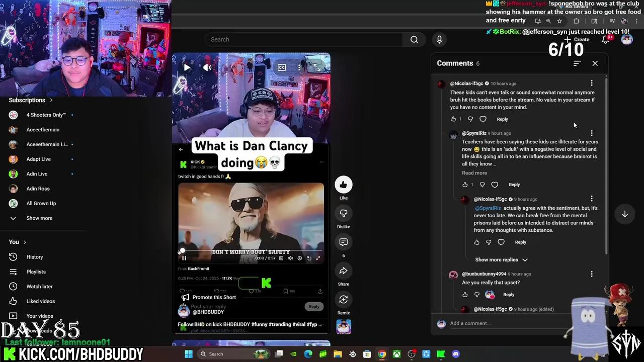Click Promote this Short
Viewport: 644px width, 362px height.
coord(208,297)
